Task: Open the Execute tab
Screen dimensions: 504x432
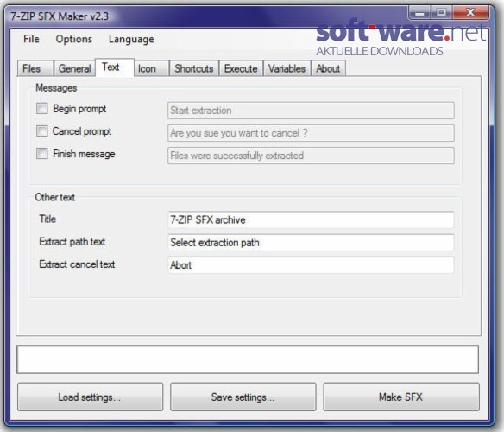Action: click(241, 68)
